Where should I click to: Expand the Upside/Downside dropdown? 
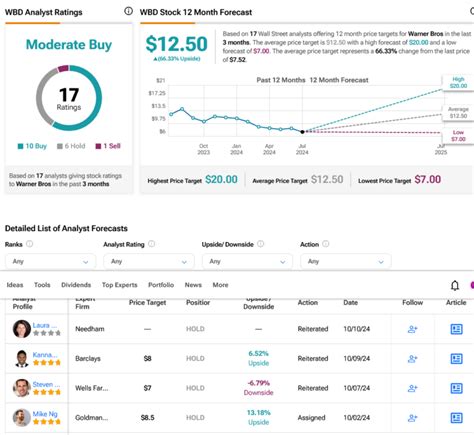[247, 261]
